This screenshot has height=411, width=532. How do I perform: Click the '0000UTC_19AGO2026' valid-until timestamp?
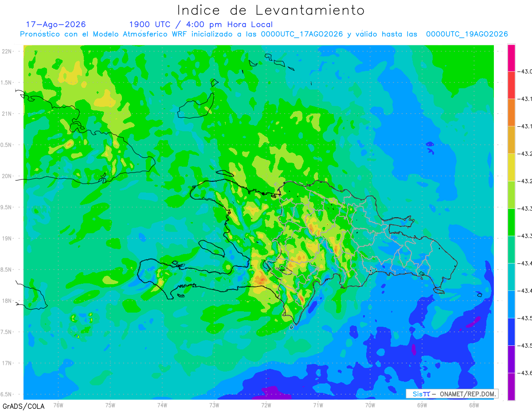[x=467, y=34]
